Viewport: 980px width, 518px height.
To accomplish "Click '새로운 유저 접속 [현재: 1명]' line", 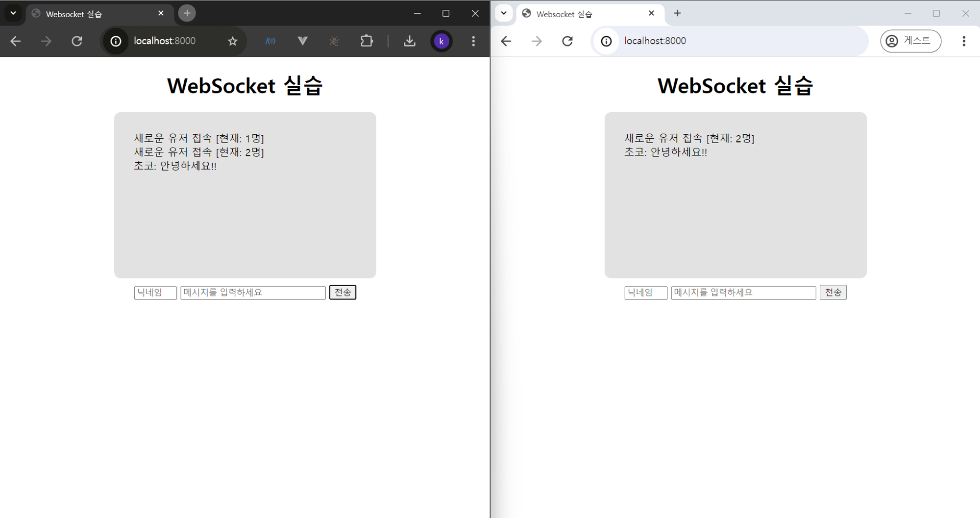I will click(199, 138).
